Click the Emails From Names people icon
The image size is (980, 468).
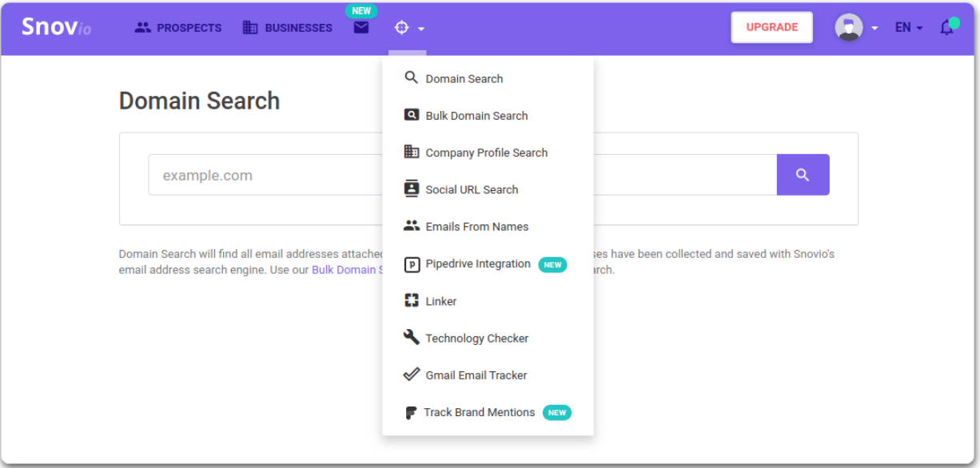[412, 226]
